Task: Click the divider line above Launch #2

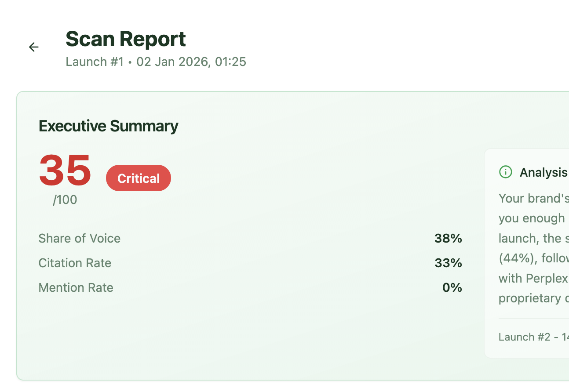Action: click(533, 319)
